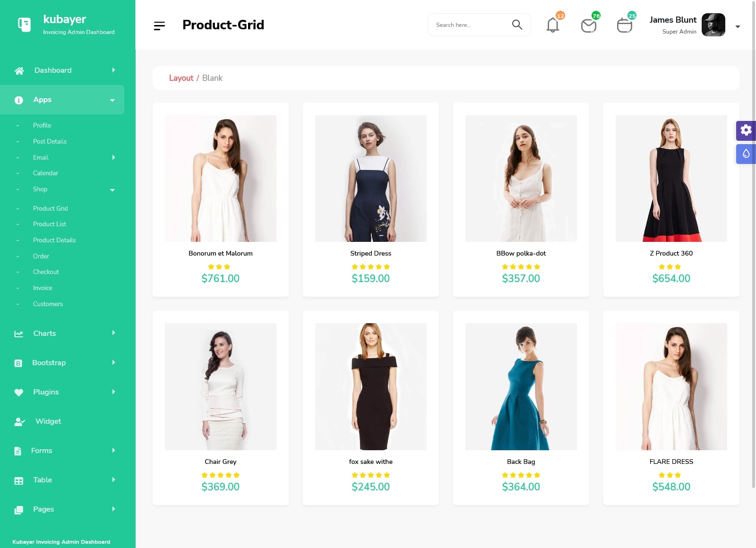Screen dimensions: 756x548
Task: Open Z Product 360 product title
Action: [x=671, y=253]
